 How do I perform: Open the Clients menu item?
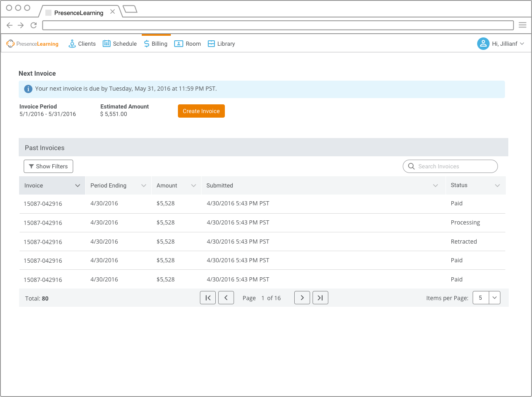point(82,44)
